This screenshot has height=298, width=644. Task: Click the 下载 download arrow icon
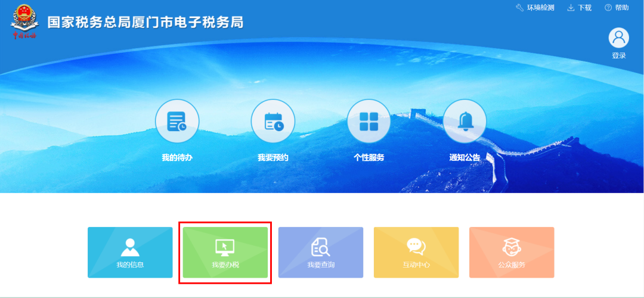tap(571, 8)
